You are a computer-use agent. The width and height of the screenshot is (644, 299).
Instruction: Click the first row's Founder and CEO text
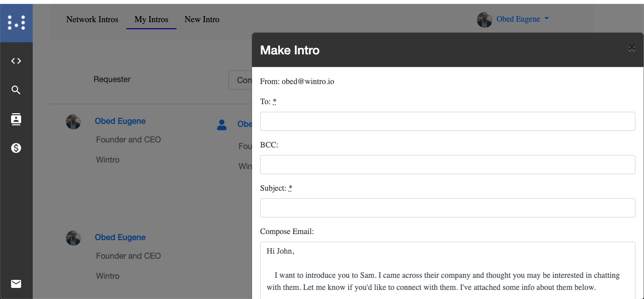coord(128,139)
